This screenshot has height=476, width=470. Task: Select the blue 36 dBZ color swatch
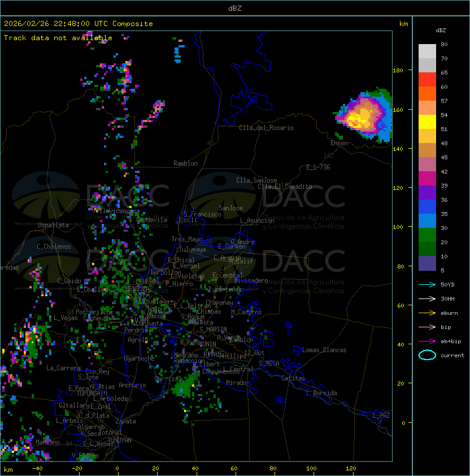click(x=427, y=207)
